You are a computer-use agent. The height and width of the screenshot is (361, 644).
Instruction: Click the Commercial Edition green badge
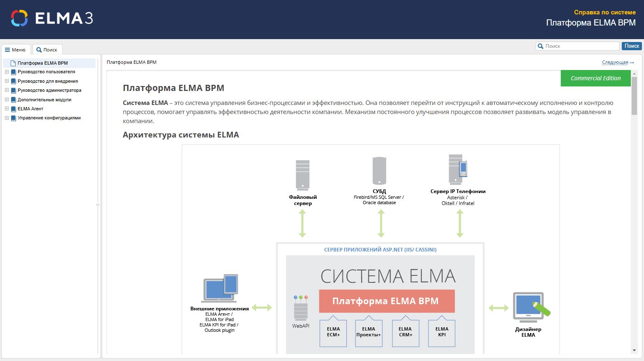click(595, 78)
